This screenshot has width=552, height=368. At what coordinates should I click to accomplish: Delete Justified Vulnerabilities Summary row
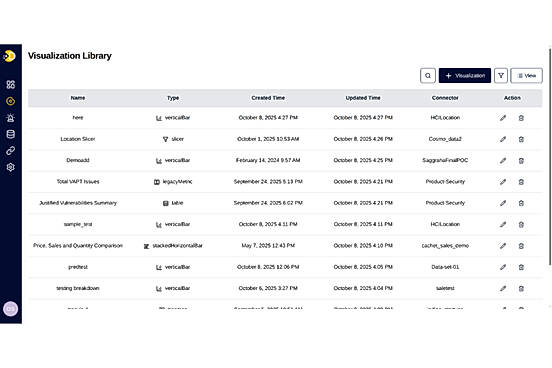pyautogui.click(x=521, y=203)
